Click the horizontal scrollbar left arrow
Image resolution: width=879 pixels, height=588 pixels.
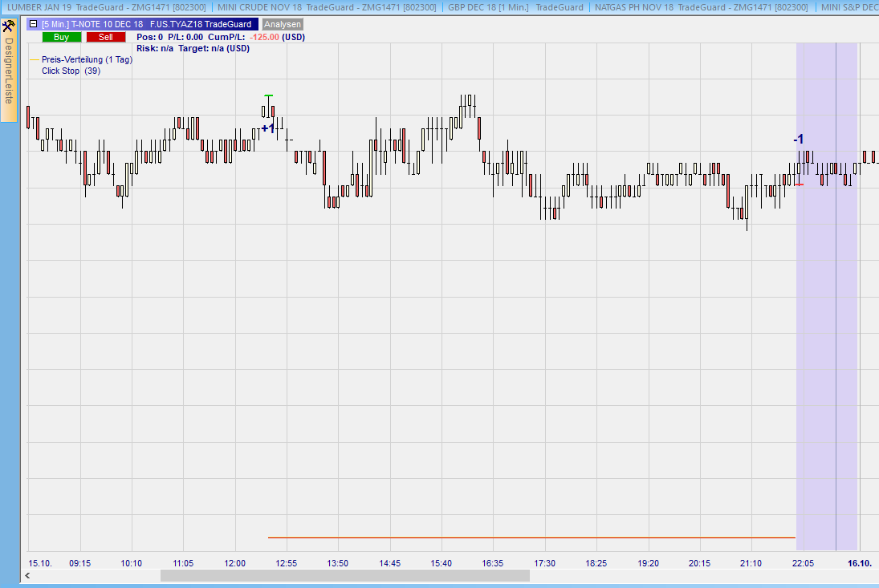click(x=28, y=575)
